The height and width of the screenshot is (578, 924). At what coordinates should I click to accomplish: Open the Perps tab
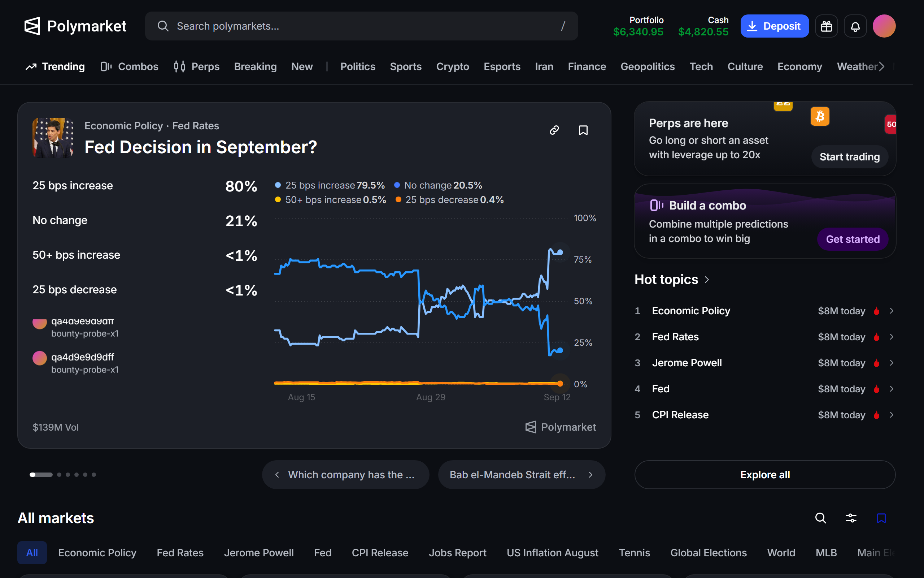click(196, 66)
